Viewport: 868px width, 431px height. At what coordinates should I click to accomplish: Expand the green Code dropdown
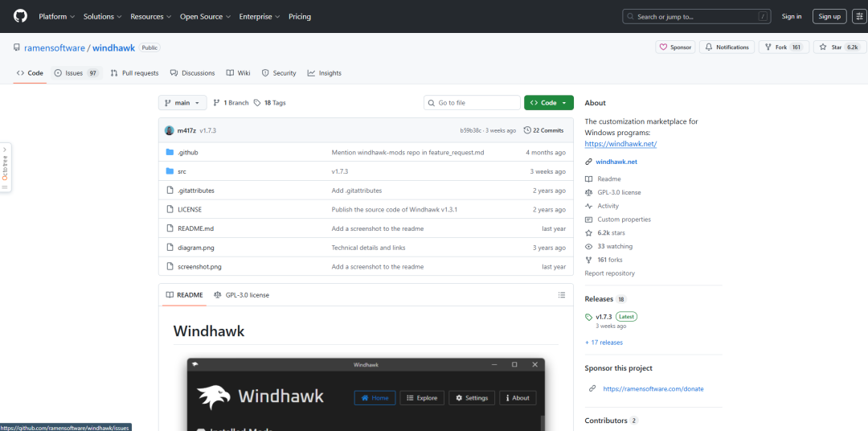[548, 103]
